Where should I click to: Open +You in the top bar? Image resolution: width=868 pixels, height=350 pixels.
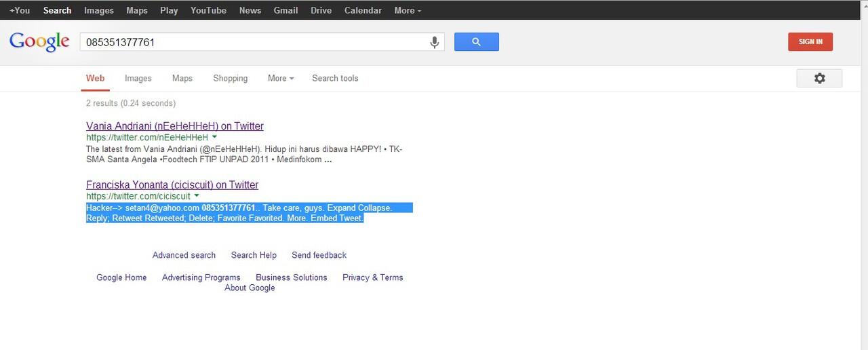[x=20, y=10]
